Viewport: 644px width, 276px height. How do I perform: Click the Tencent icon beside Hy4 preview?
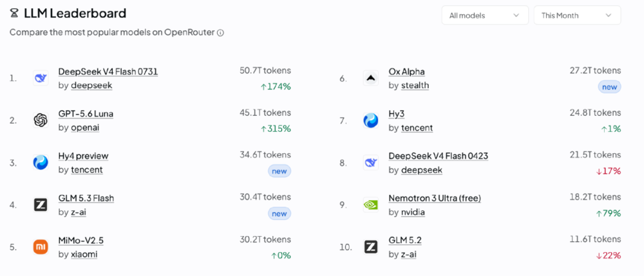pyautogui.click(x=41, y=162)
